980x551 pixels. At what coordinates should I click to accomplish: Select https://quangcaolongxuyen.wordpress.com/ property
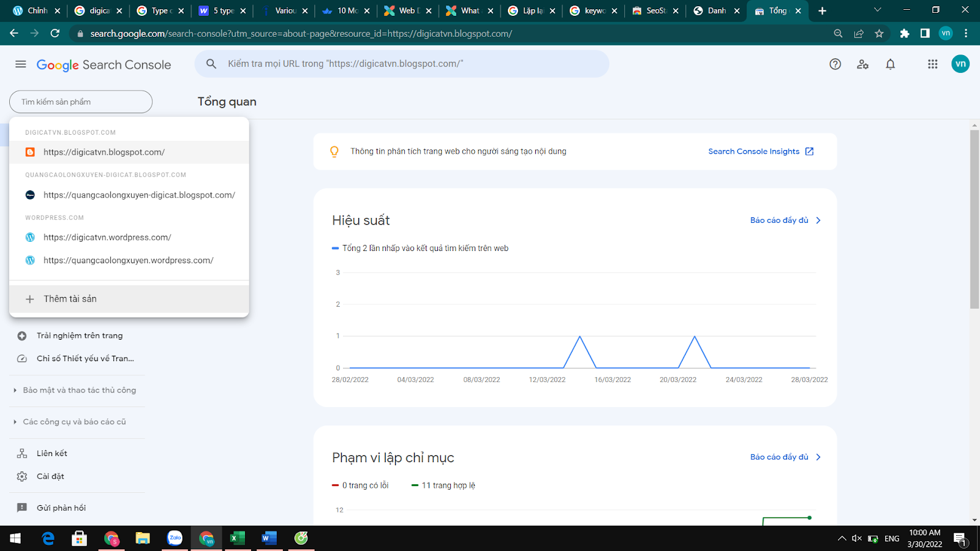pos(129,260)
